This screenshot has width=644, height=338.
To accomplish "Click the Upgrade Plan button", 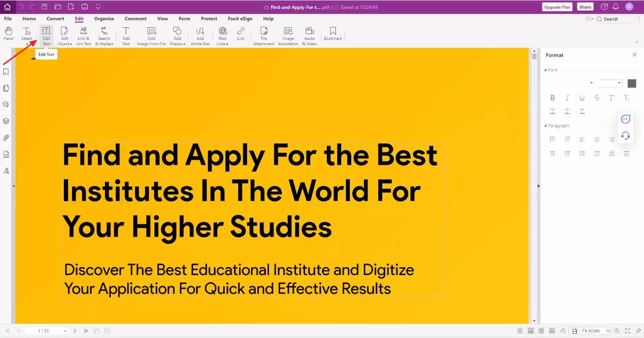I will pos(557,7).
